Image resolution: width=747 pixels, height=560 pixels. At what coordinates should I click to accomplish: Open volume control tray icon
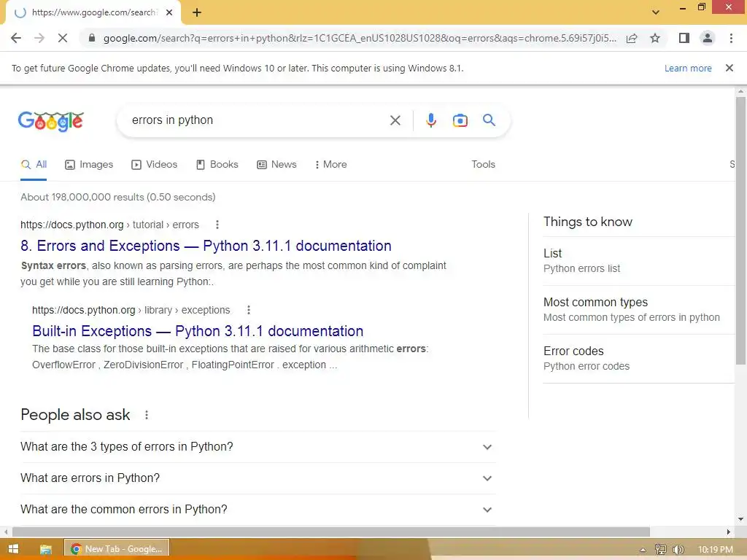(x=678, y=550)
